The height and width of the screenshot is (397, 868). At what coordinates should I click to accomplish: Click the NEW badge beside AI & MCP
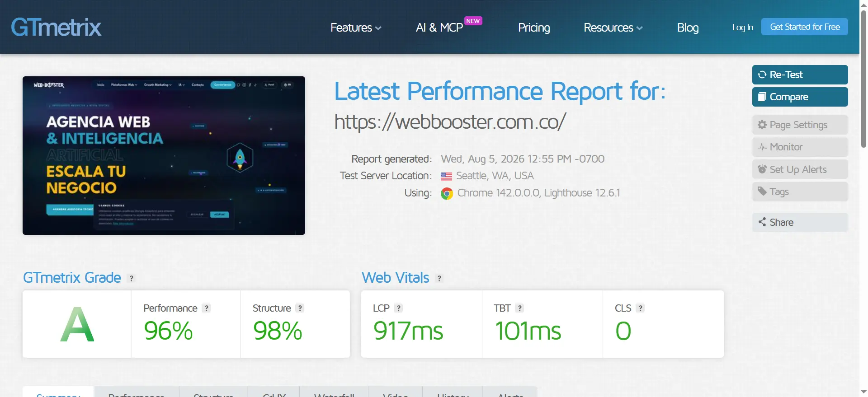[x=473, y=21]
